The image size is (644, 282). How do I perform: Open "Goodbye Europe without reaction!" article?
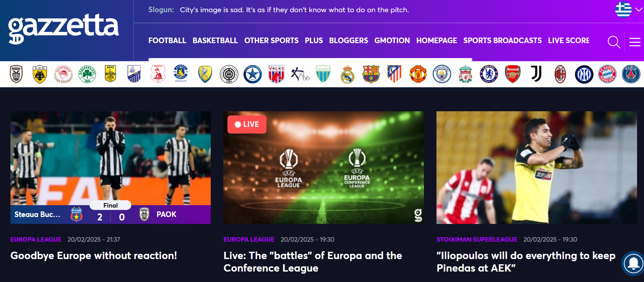pos(94,256)
